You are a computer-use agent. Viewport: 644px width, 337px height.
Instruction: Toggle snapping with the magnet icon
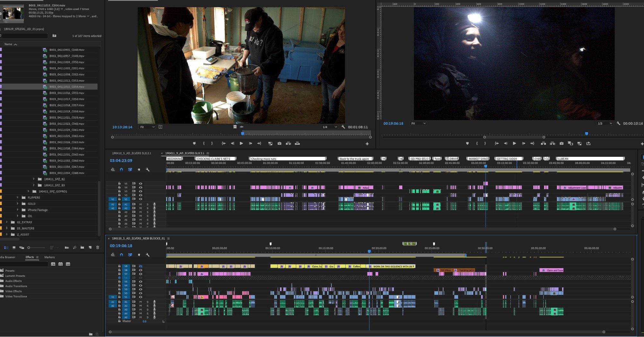tap(121, 169)
